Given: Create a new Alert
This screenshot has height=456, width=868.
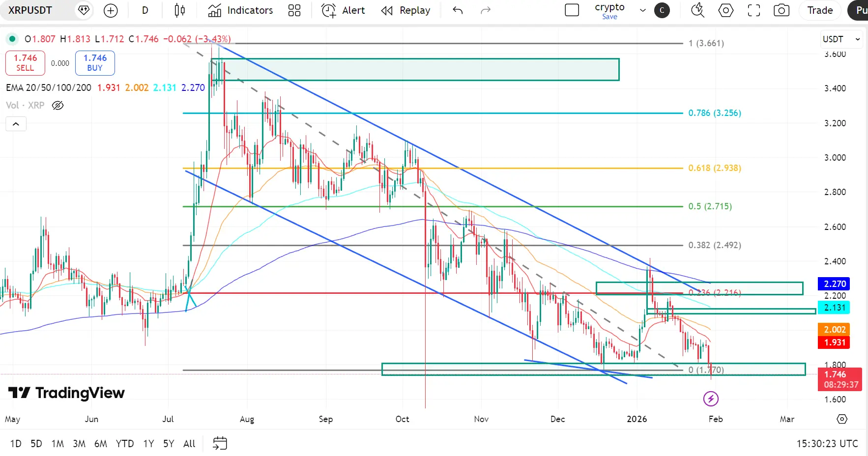Looking at the screenshot, I should [x=343, y=10].
